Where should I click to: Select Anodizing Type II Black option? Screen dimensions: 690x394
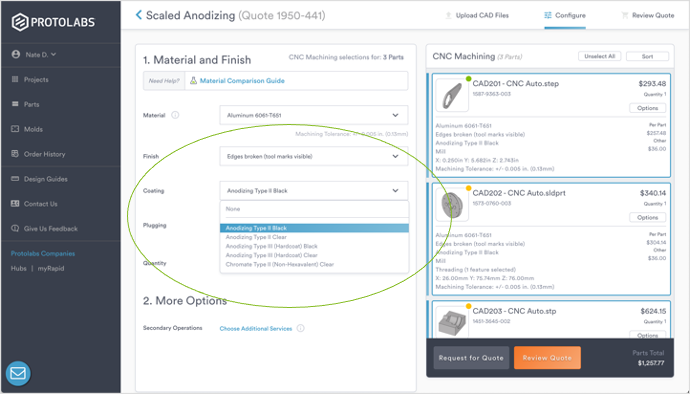point(314,228)
